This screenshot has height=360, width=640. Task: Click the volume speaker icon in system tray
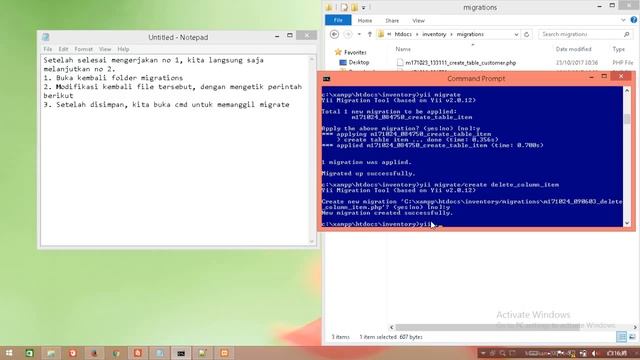[x=595, y=353]
